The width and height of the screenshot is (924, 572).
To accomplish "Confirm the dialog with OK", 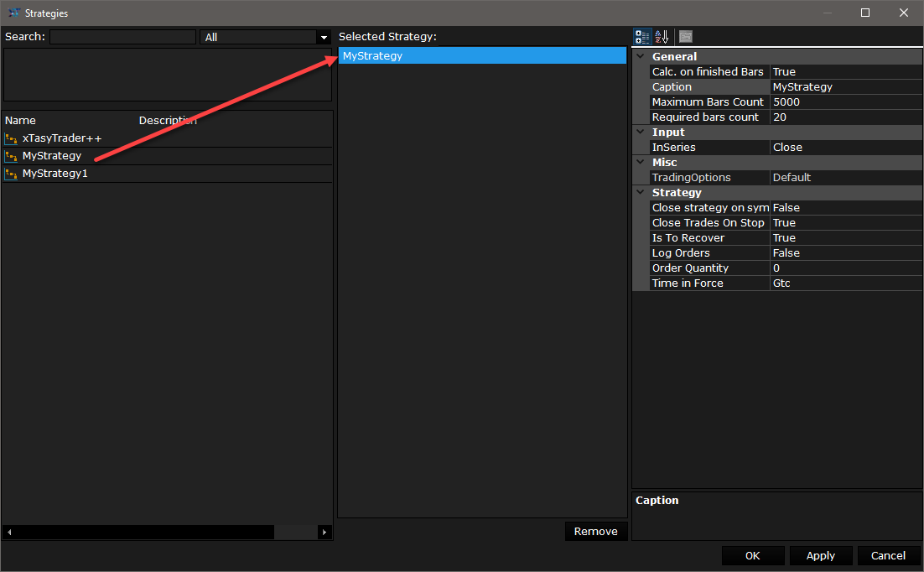I will (x=752, y=555).
